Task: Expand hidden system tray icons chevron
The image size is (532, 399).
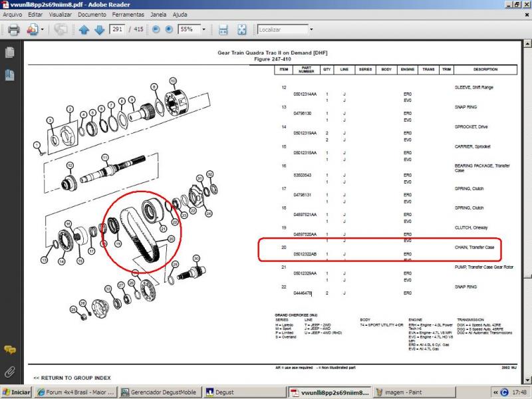Action: (x=495, y=392)
